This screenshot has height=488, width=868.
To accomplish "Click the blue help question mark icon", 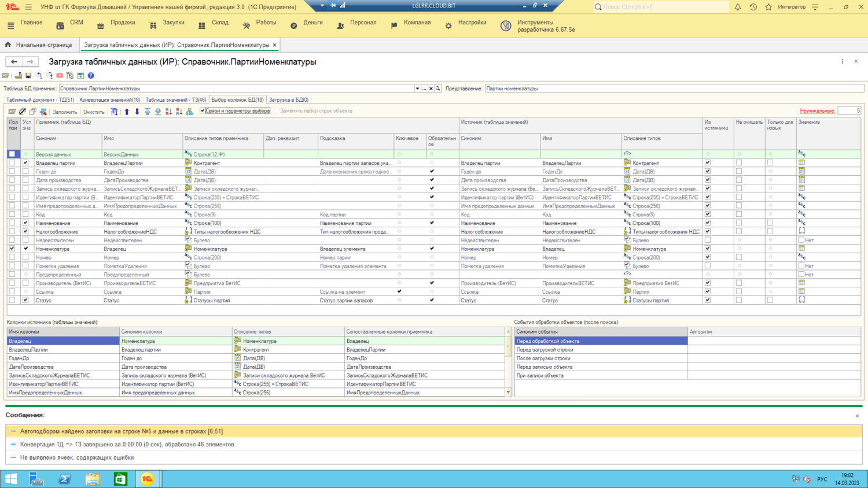I will coord(91,76).
